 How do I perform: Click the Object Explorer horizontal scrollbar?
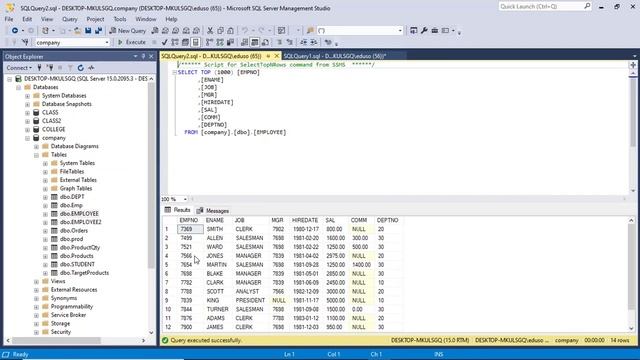[56, 340]
